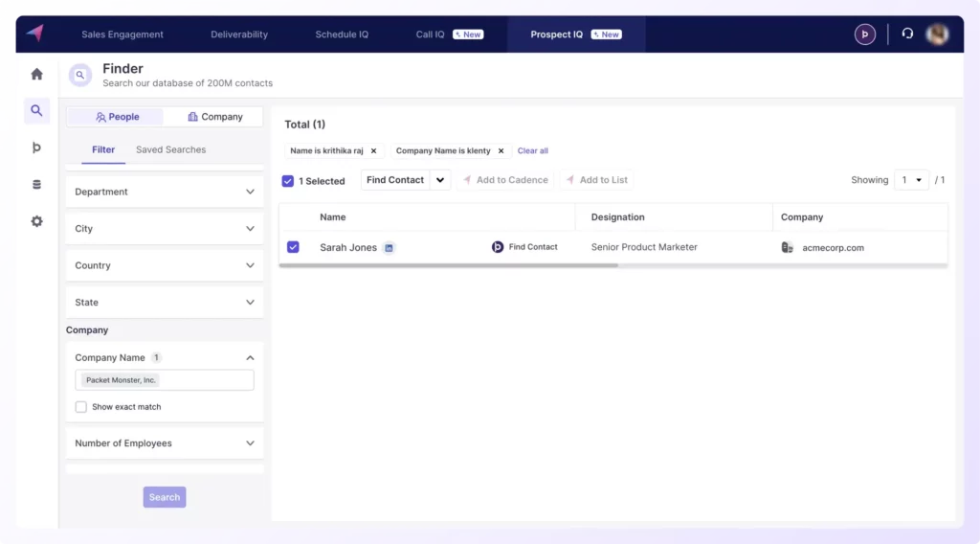Click the name 'Sarah Jones'
The image size is (980, 544).
(348, 248)
